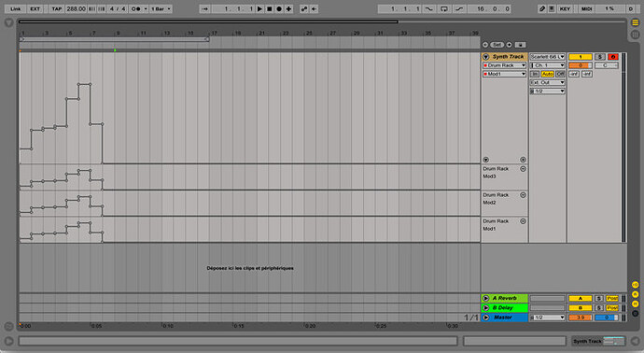
Task: Open the Ch. 1 input channel dropdown
Action: tap(548, 65)
